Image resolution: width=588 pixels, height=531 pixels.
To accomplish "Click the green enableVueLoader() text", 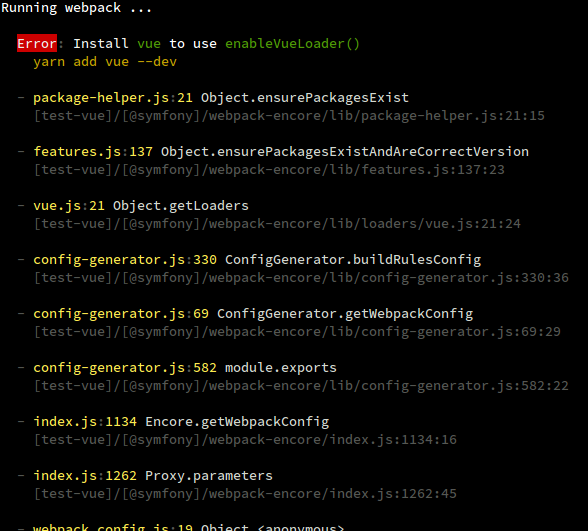I will tap(292, 44).
